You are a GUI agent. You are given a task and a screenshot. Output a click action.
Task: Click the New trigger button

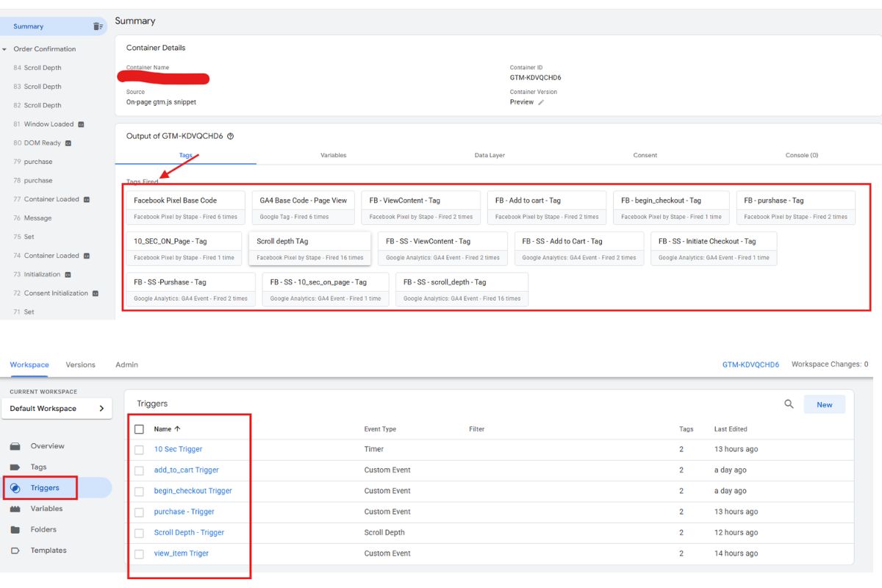pyautogui.click(x=824, y=404)
